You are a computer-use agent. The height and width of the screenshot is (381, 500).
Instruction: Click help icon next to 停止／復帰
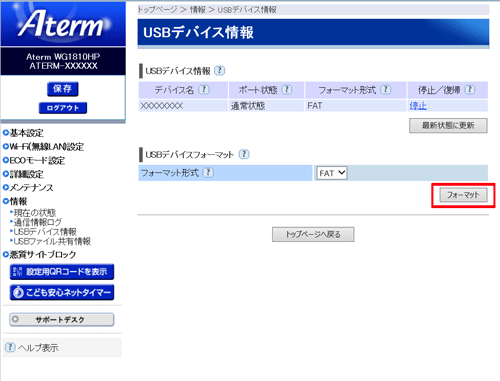[470, 90]
